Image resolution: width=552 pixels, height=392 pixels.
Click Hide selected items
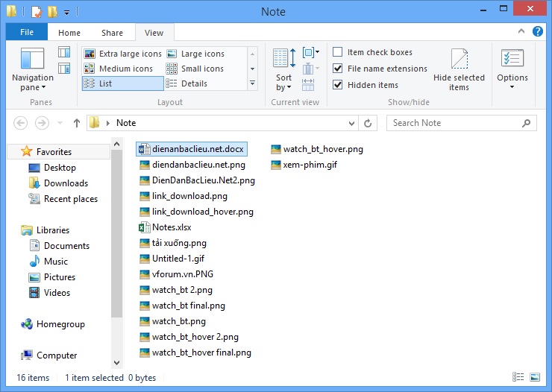point(459,69)
